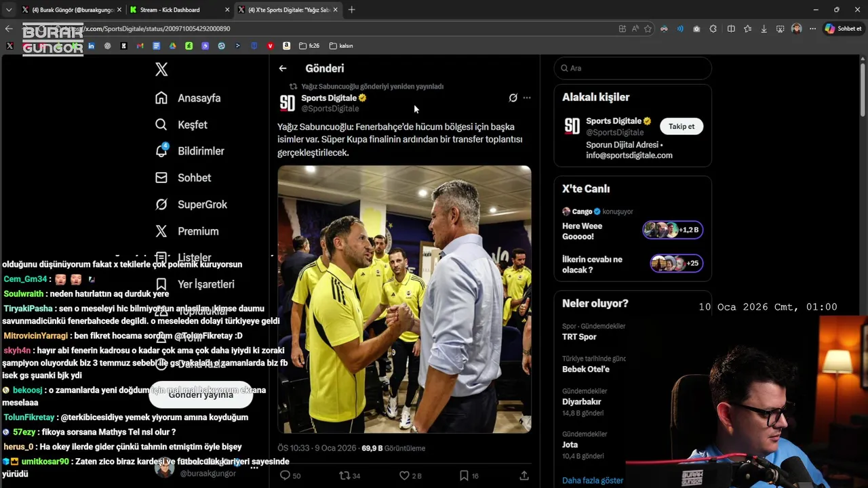Open a new browser tab
Screen dimensions: 868x488
coord(351,9)
